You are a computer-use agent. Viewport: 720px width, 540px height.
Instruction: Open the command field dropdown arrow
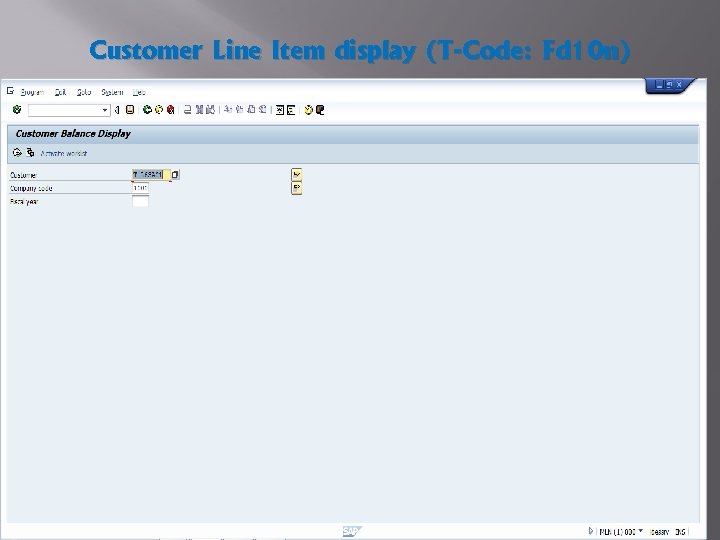coord(105,110)
